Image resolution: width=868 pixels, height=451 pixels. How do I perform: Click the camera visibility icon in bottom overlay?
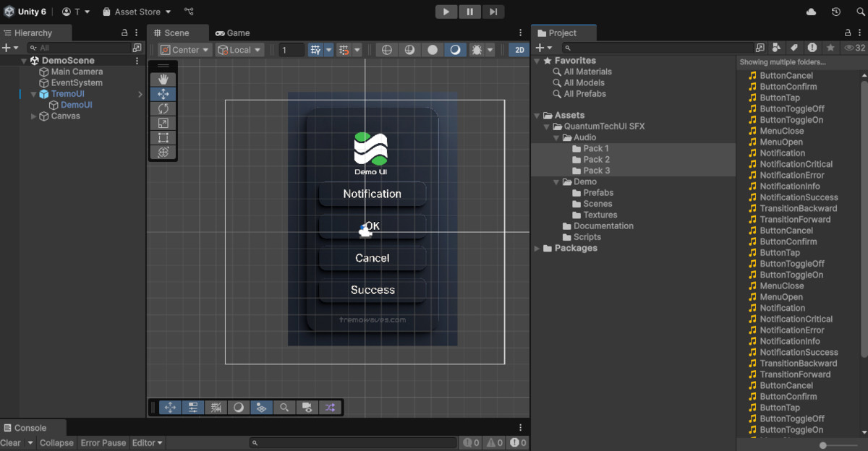coord(307,408)
